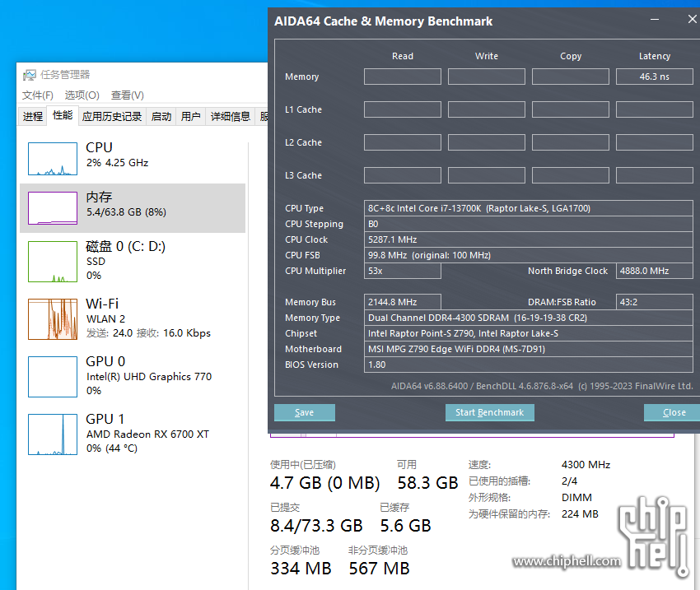Click the Task Manager title bar icon
The image size is (700, 590).
[30, 75]
